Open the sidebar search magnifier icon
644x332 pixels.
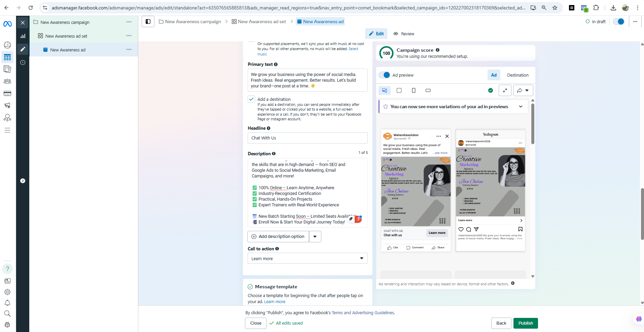coord(7,314)
